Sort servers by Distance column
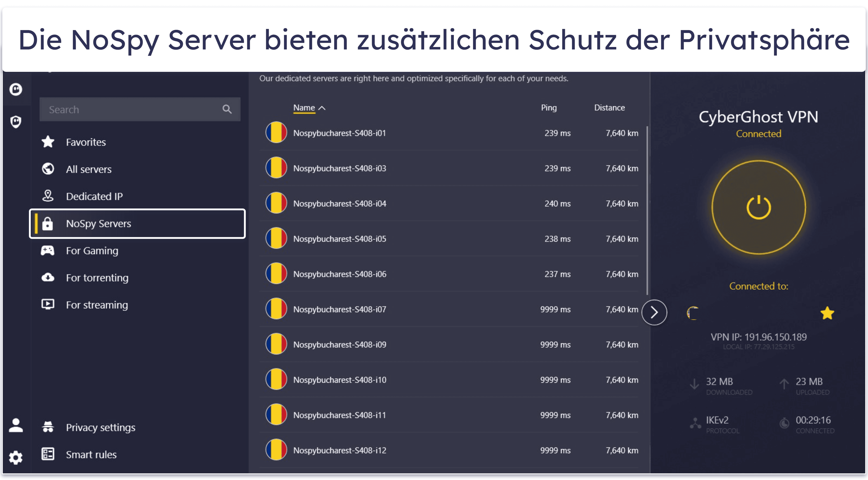The height and width of the screenshot is (480, 868). pos(609,108)
